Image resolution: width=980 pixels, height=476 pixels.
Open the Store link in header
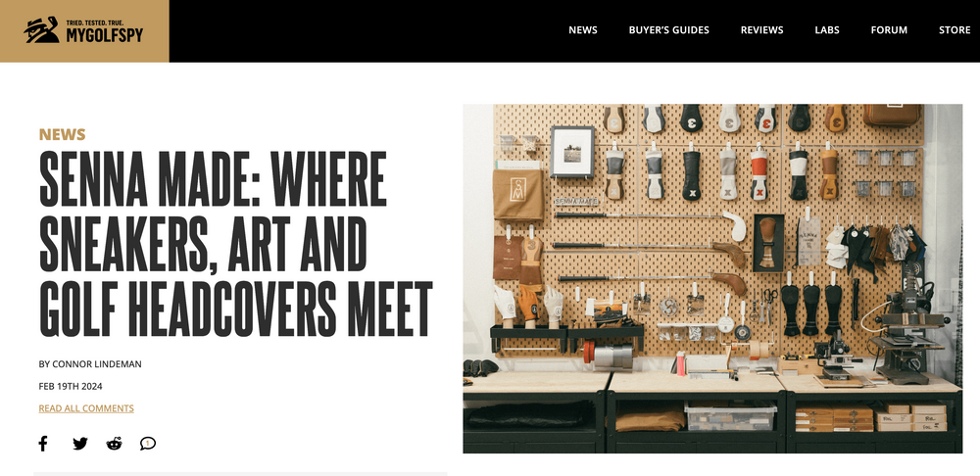coord(955,30)
